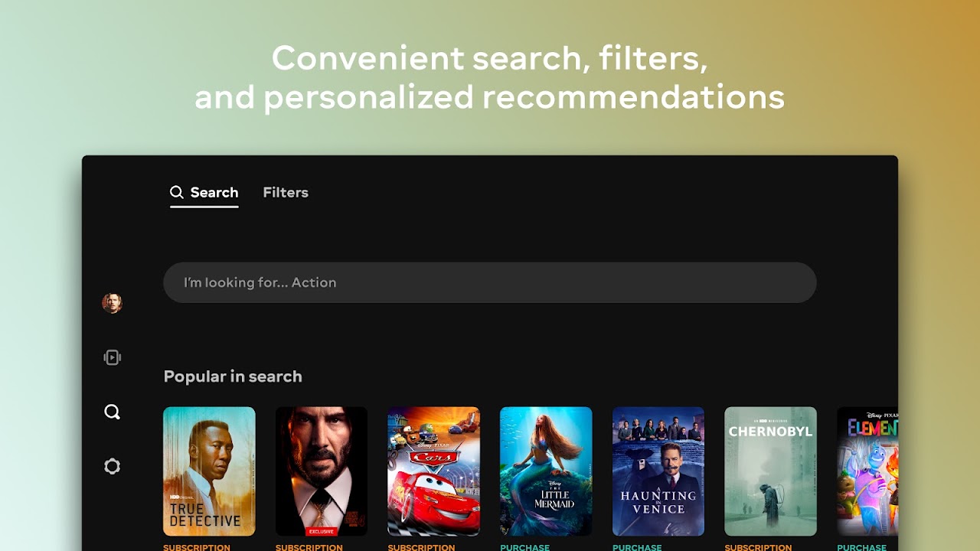Focus the "I'm looking for... Action" search field
Viewport: 980px width, 551px height.
tap(490, 282)
